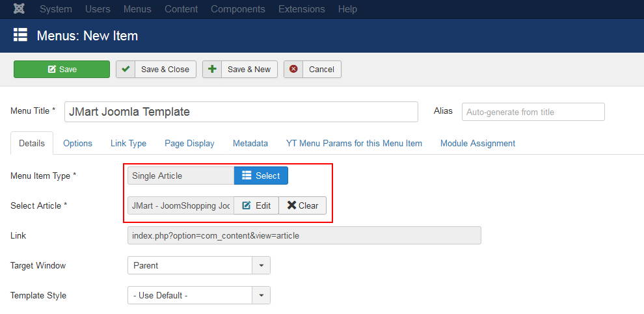Open the Help menu
This screenshot has height=314, width=644.
(x=347, y=9)
